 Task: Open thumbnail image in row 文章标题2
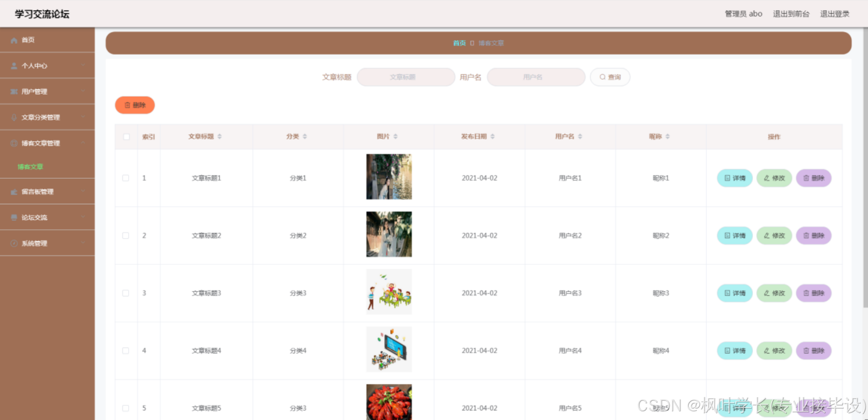pyautogui.click(x=389, y=234)
